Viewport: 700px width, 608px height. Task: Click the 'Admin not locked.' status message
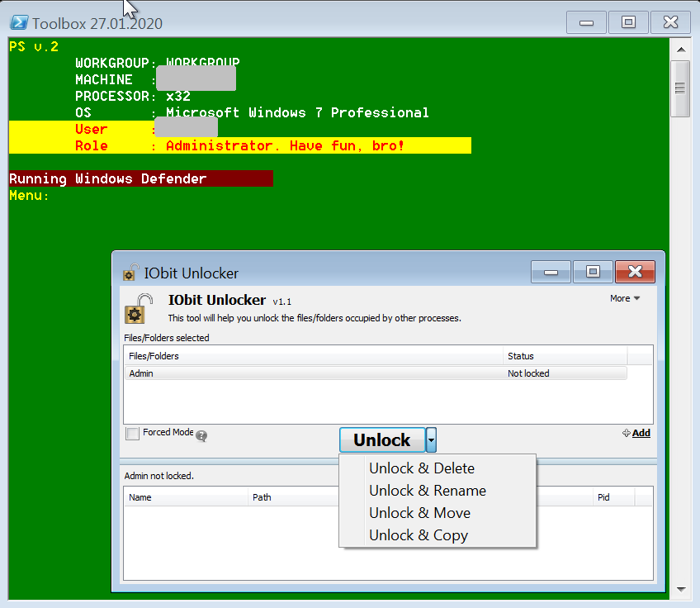click(x=159, y=476)
